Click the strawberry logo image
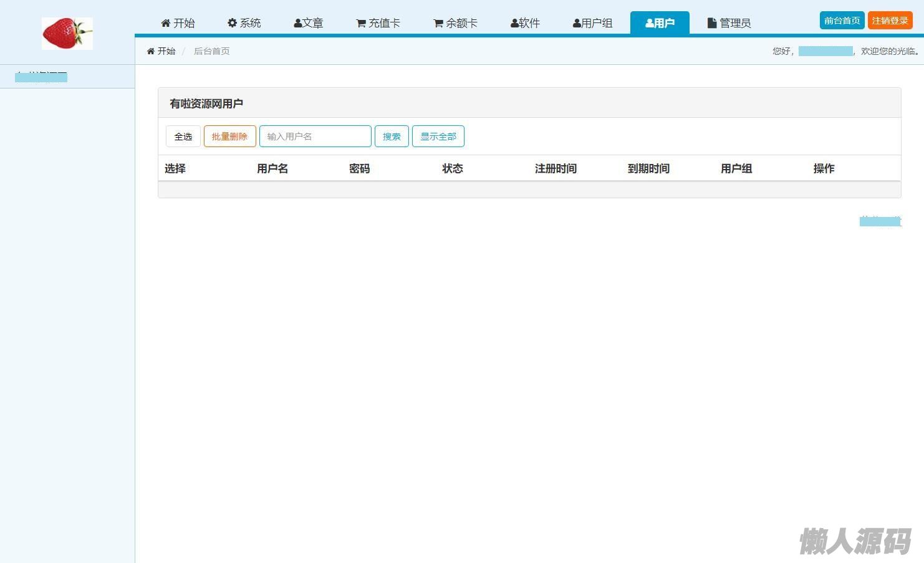Screen dimensions: 924x563 (x=67, y=34)
